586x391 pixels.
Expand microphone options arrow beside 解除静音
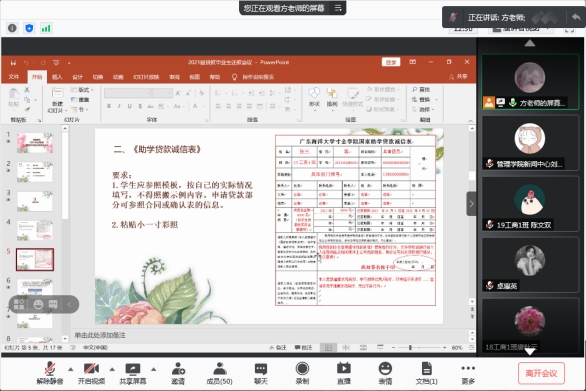coord(71,369)
